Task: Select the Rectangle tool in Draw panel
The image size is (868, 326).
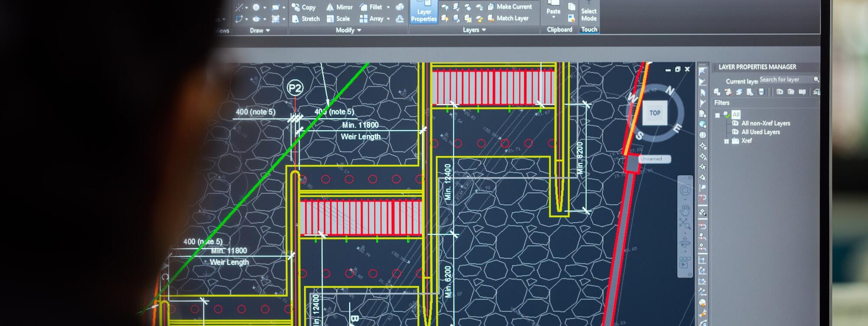Action: coord(276,7)
